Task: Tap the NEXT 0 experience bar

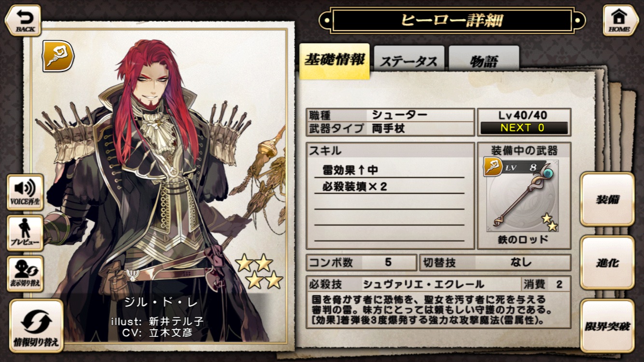Action: (x=524, y=128)
